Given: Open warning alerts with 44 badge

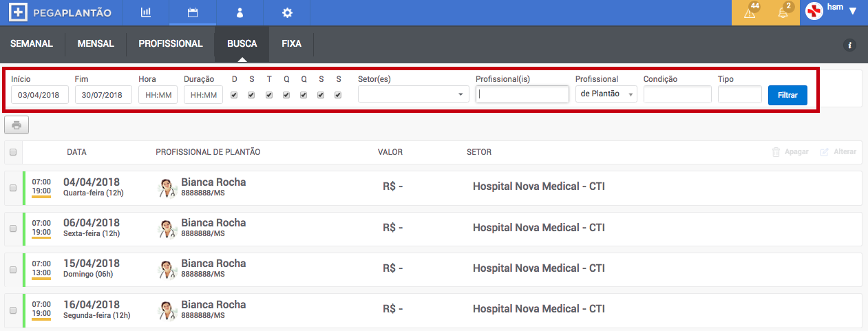Looking at the screenshot, I should (751, 12).
